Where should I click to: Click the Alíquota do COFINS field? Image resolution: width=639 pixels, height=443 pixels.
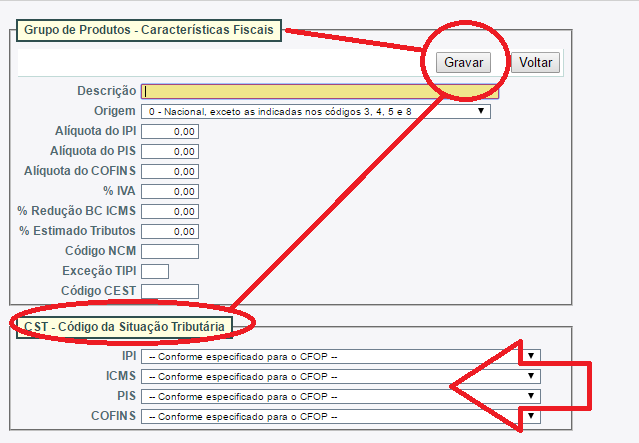point(170,171)
